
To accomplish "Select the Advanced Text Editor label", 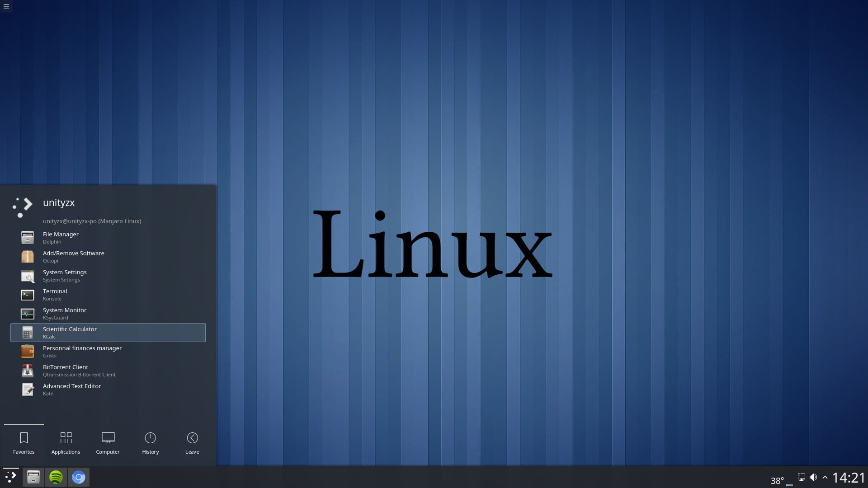I will pos(72,386).
